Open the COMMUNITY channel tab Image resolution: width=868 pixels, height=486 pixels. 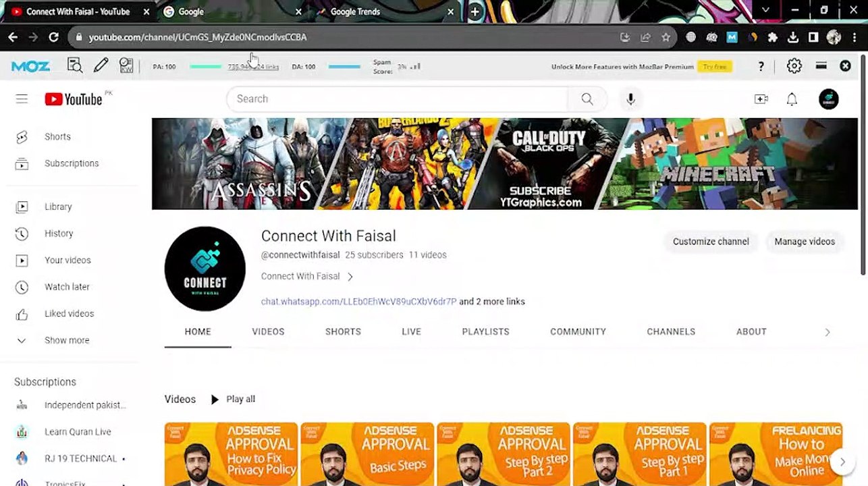pos(578,331)
